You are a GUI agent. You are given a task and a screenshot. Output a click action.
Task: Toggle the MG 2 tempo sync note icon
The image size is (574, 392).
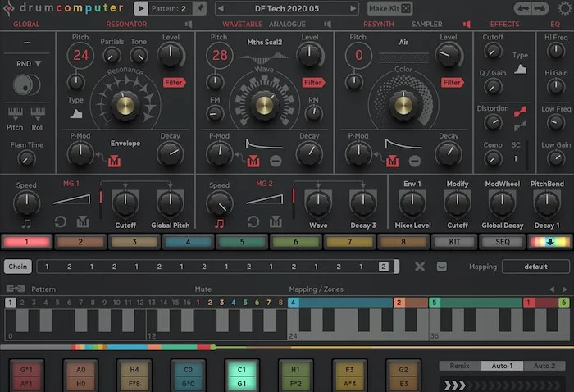(219, 223)
